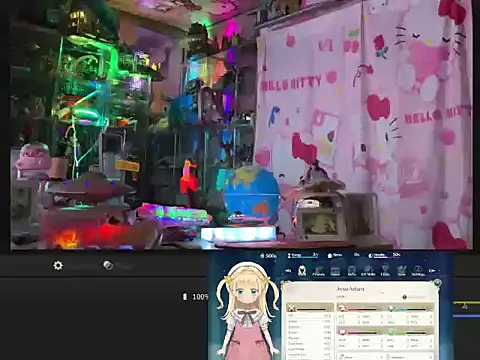
Task: Click the round filter icon beside the gear
Action: [x=108, y=266]
